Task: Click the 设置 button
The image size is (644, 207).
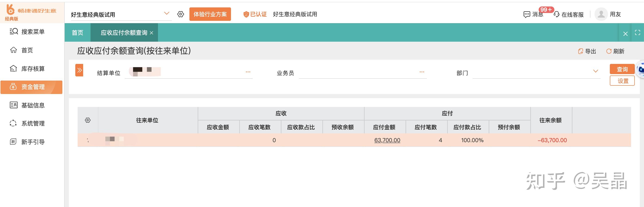Action: click(x=622, y=81)
